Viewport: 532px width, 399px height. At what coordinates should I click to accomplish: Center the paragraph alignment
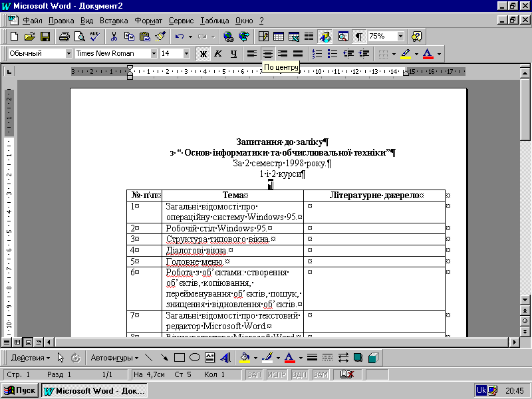coord(267,54)
